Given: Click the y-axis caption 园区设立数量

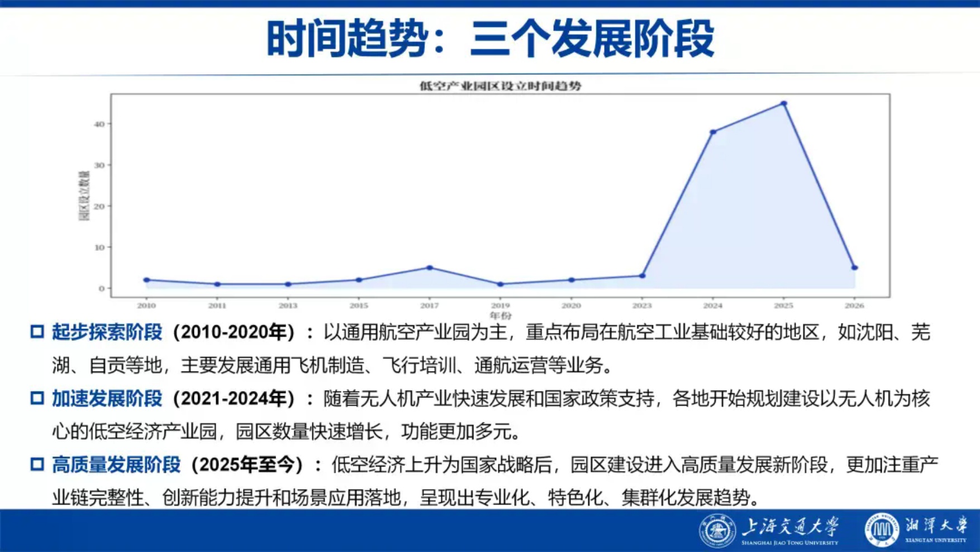Looking at the screenshot, I should point(84,196).
